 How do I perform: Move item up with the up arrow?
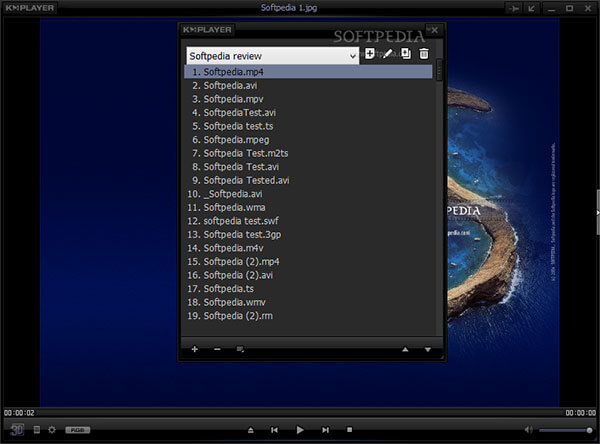pos(405,349)
